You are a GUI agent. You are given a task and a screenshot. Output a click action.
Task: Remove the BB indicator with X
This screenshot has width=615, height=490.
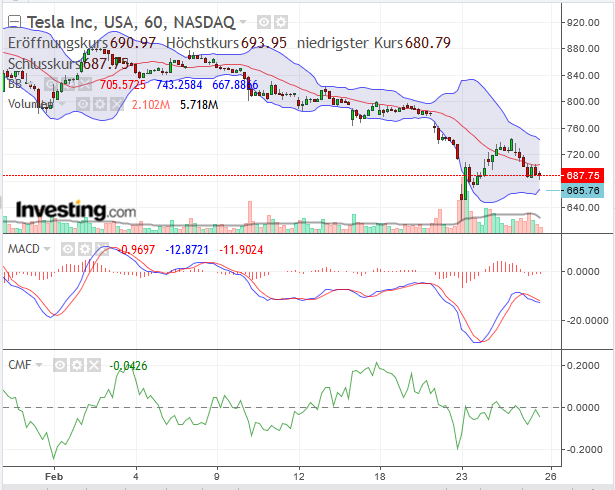[85, 84]
